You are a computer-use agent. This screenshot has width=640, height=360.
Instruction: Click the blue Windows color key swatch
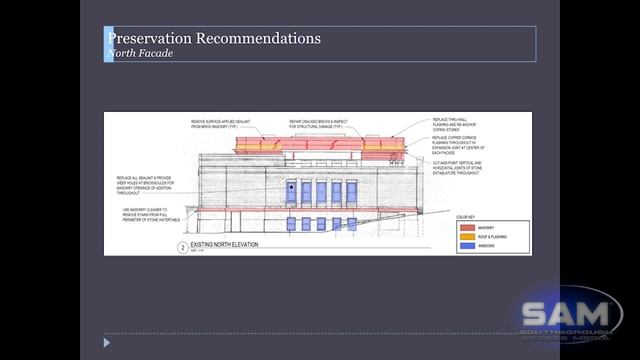[x=467, y=246]
